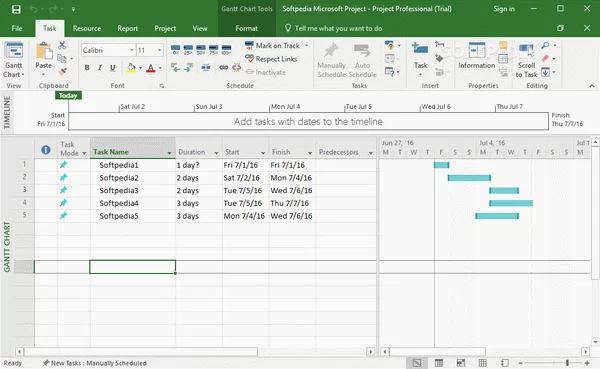Toggle bold formatting
The width and height of the screenshot is (600, 369).
(87, 68)
